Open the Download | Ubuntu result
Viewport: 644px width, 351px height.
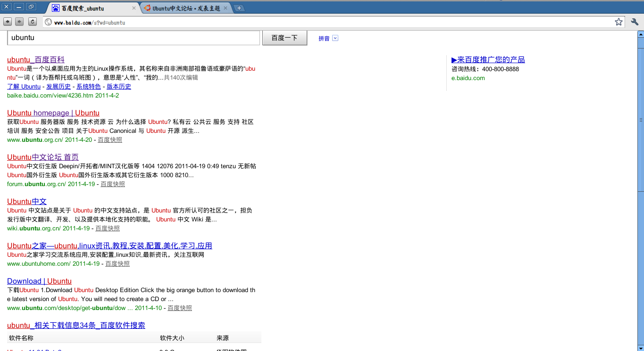coord(39,281)
